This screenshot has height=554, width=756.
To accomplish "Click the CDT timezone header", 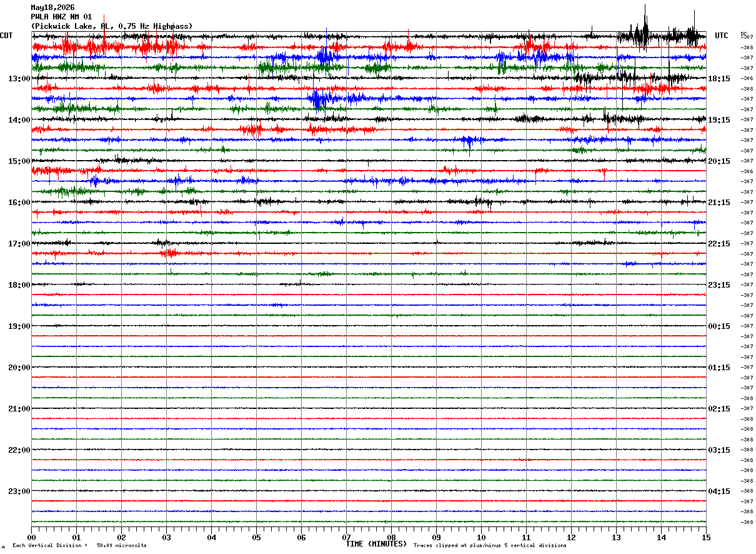I will coord(6,36).
